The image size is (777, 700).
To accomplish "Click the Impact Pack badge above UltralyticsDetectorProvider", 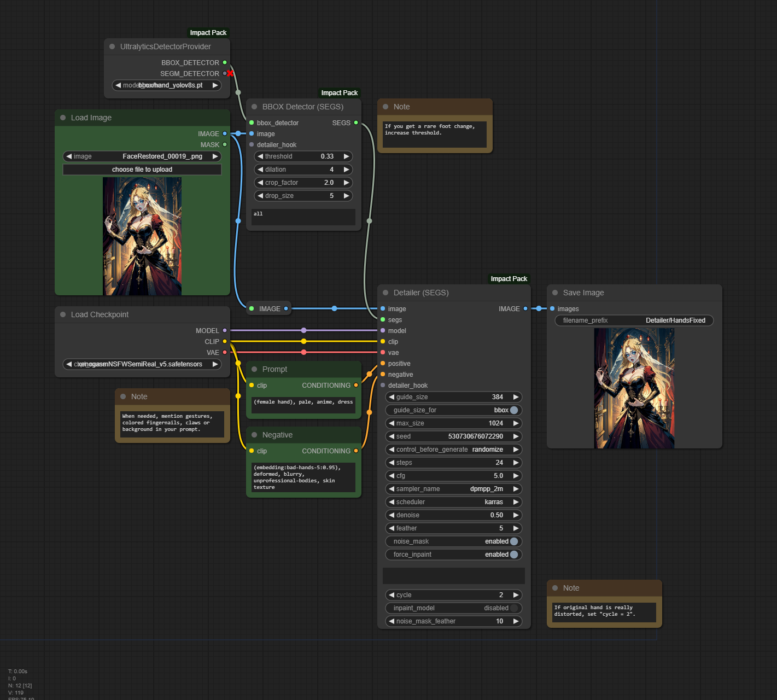I will tap(208, 33).
